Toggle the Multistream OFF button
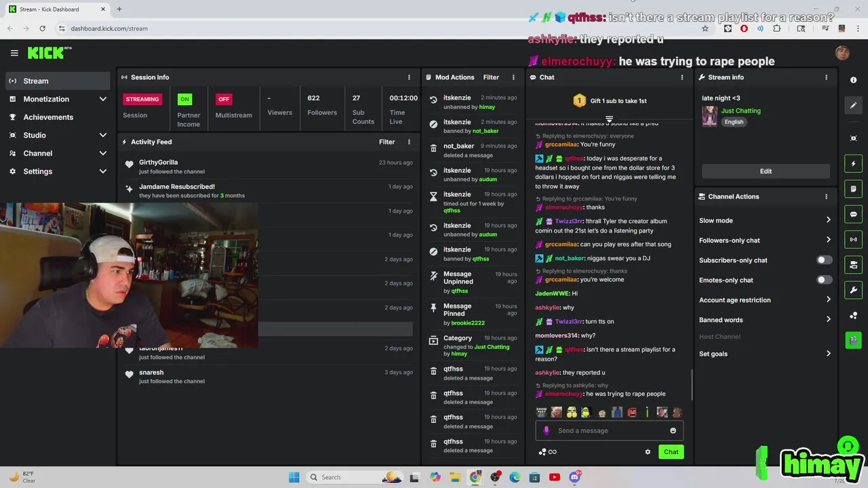 coord(224,99)
